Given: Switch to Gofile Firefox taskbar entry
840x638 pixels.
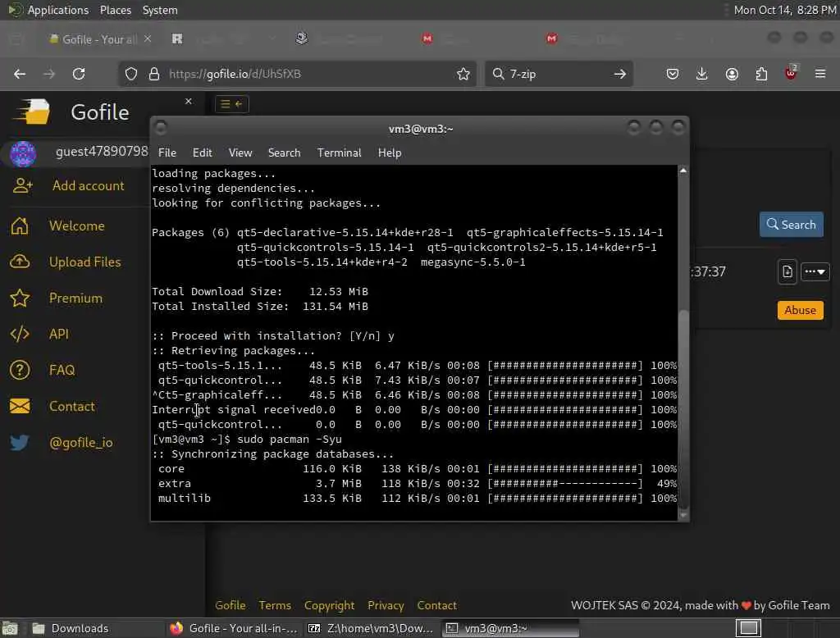Looking at the screenshot, I should [234, 628].
